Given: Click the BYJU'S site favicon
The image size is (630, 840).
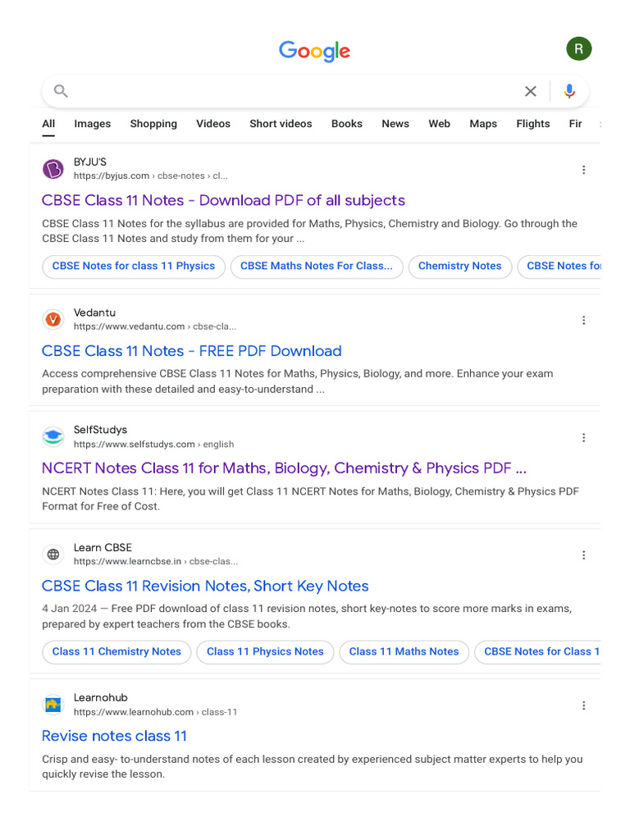Looking at the screenshot, I should [x=53, y=169].
